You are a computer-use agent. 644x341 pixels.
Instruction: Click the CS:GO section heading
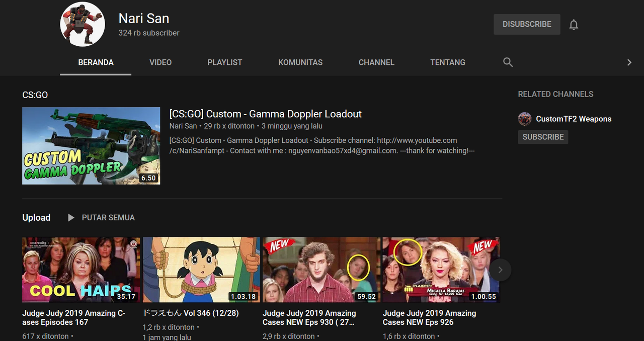(35, 95)
